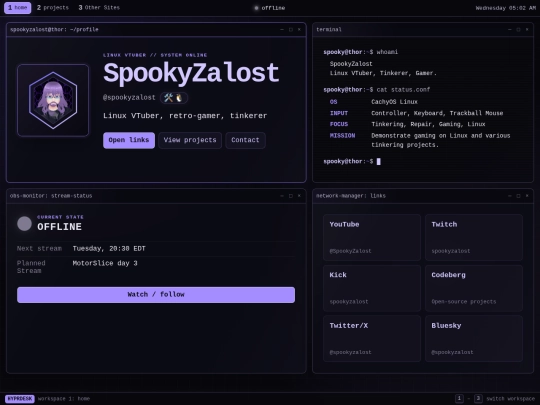This screenshot has height=405, width=540.
Task: Click the terminal window title
Action: click(329, 30)
